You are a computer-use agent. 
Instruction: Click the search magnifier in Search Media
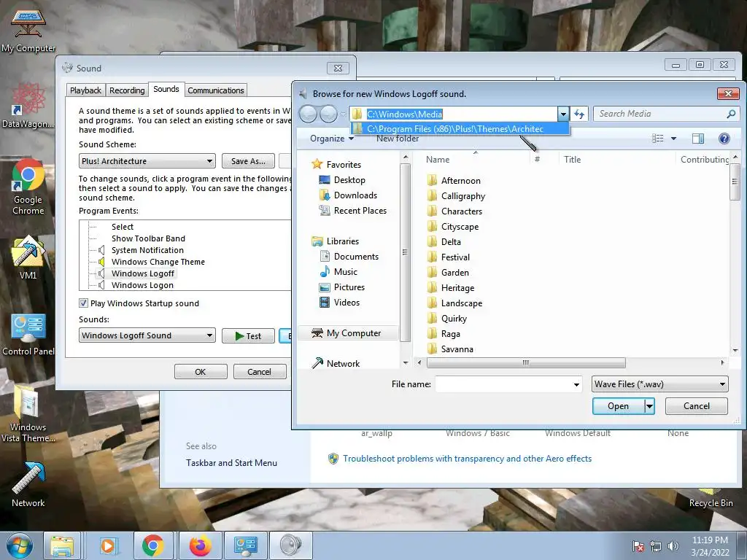[x=731, y=114]
